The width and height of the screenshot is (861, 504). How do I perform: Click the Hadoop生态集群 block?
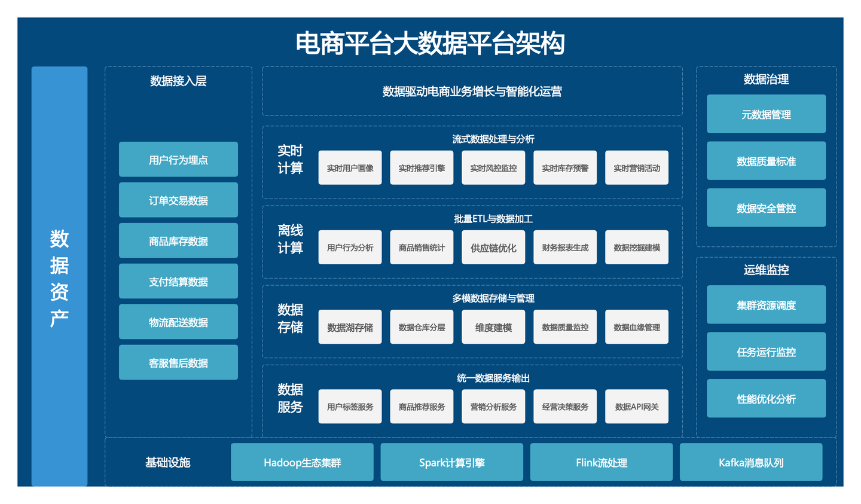pyautogui.click(x=302, y=462)
